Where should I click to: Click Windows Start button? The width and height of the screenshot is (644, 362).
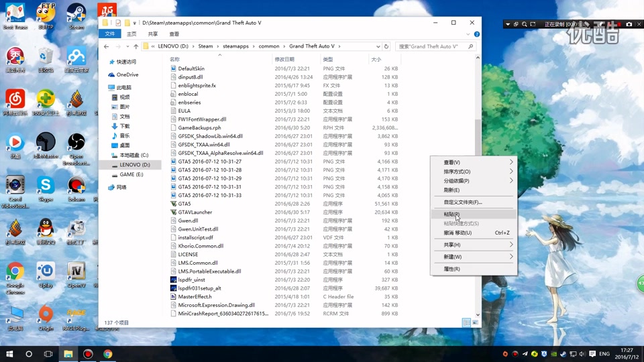click(9, 354)
